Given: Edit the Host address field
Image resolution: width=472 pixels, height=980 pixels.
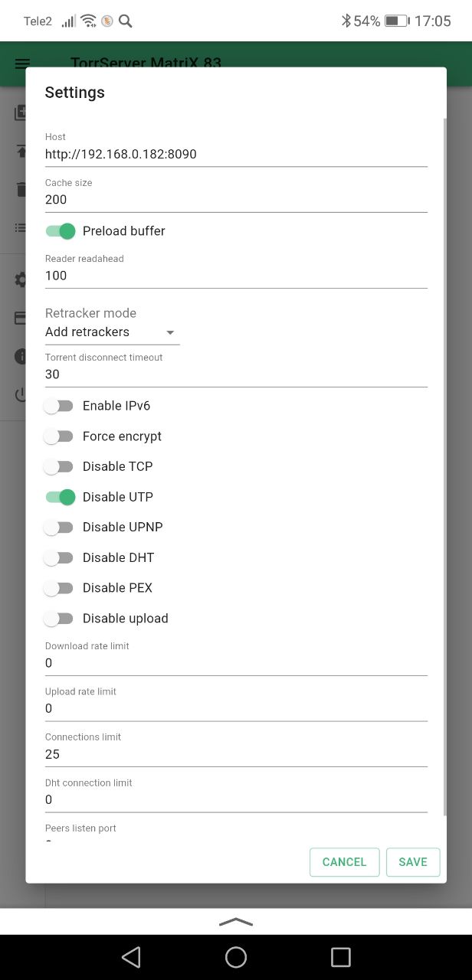Looking at the screenshot, I should pos(236,154).
